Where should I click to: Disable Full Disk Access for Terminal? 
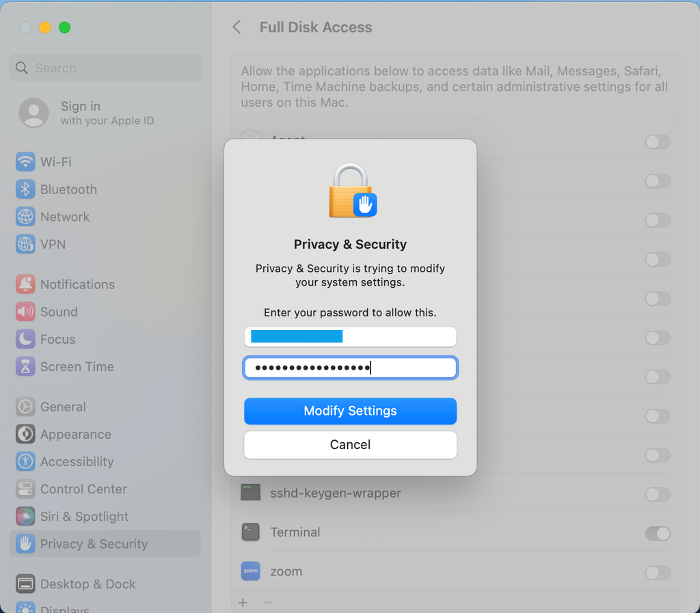point(658,533)
